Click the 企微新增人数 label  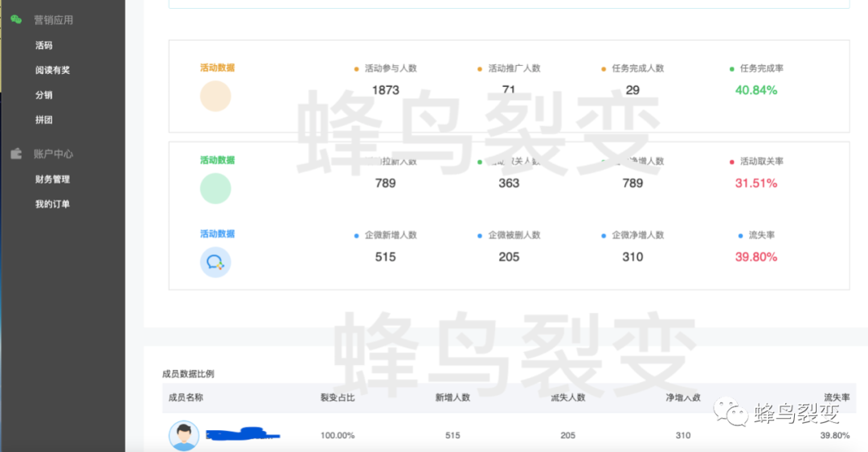pyautogui.click(x=391, y=235)
